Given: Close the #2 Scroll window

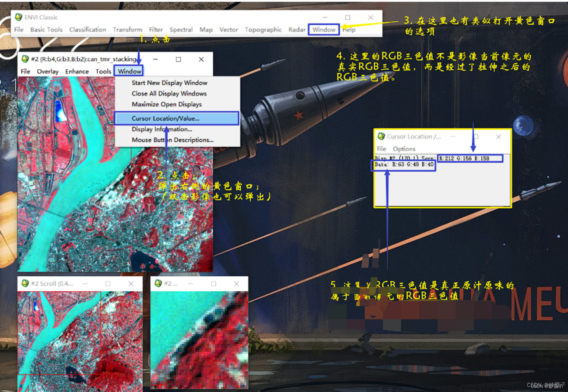Looking at the screenshot, I should coord(131,283).
